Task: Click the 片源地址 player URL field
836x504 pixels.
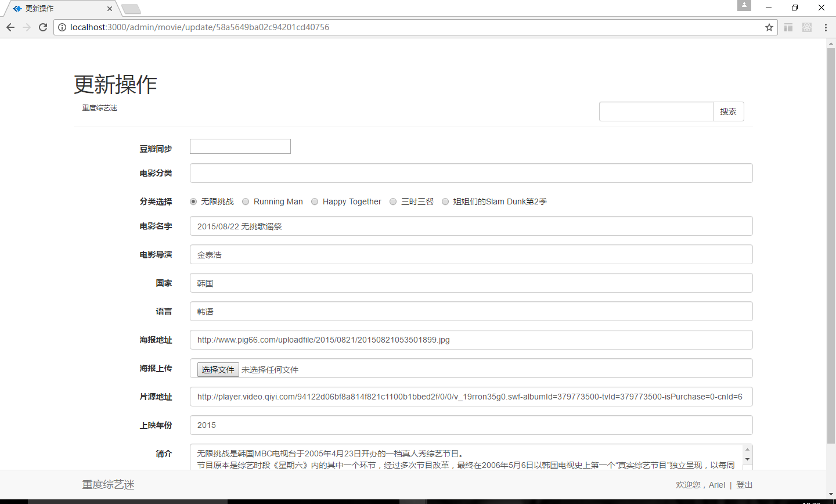Action: point(471,397)
